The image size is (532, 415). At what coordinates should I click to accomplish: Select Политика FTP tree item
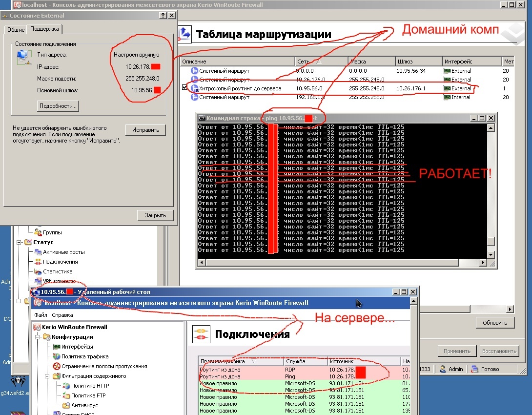(x=88, y=395)
